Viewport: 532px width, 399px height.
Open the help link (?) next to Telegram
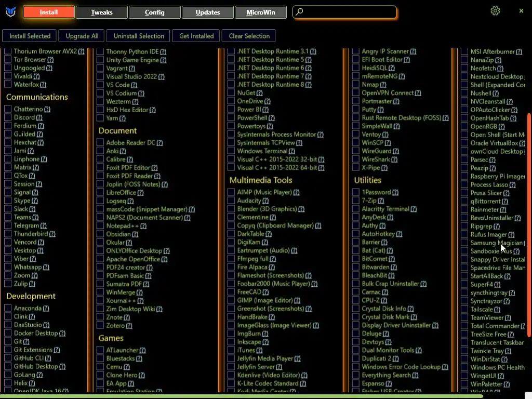pyautogui.click(x=44, y=225)
